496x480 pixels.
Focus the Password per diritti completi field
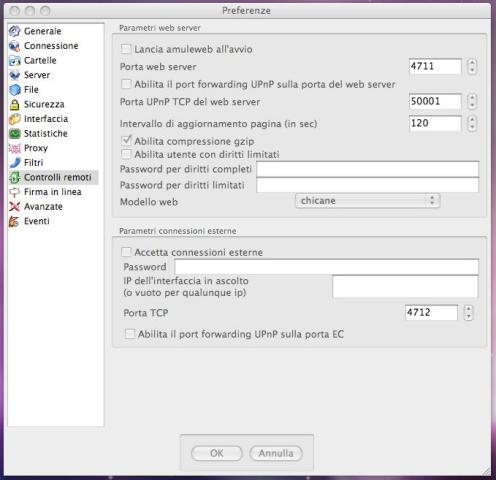click(368, 169)
